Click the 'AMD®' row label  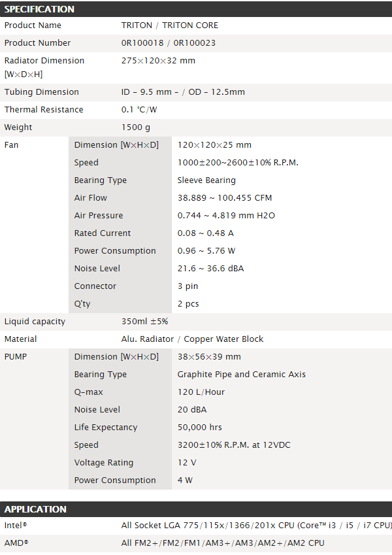(16, 543)
